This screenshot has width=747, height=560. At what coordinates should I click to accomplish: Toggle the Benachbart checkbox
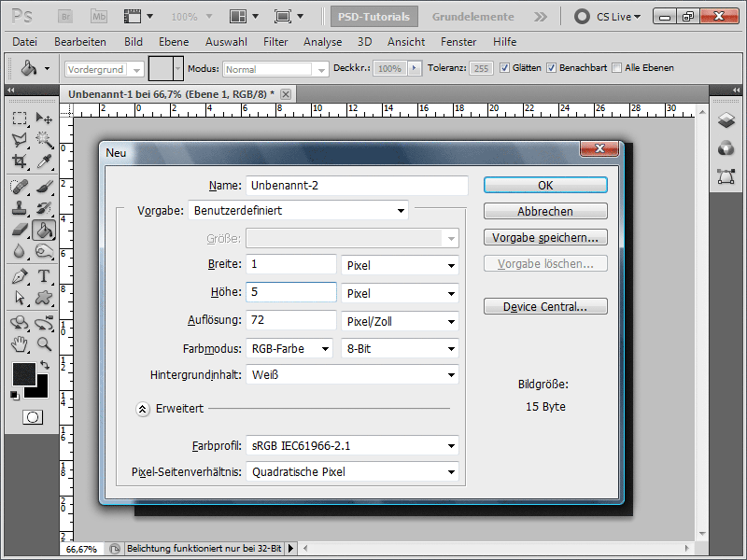551,68
